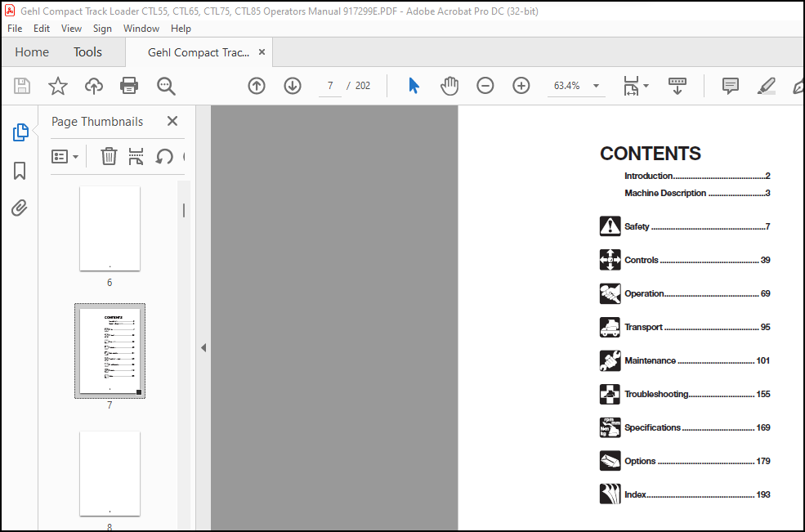Print the document with the printer icon
This screenshot has height=532, width=805.
pos(129,86)
